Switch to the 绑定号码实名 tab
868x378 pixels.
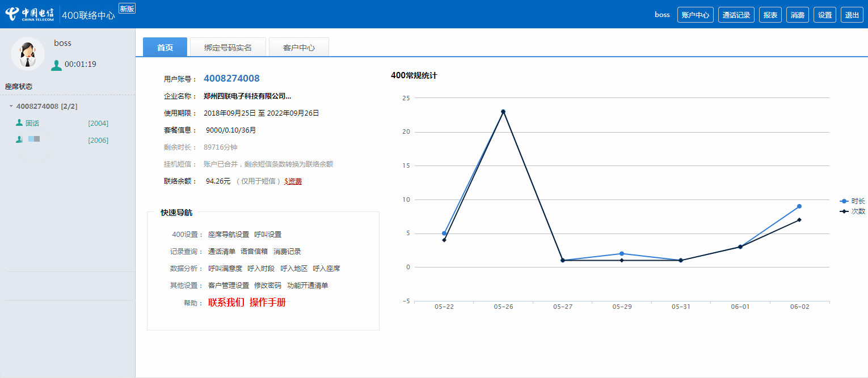227,48
